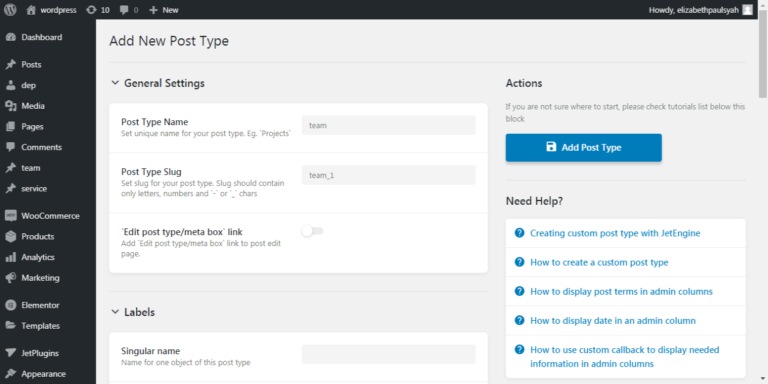Image resolution: width=768 pixels, height=384 pixels.
Task: Click the home icon beside wordpress
Action: (x=31, y=10)
